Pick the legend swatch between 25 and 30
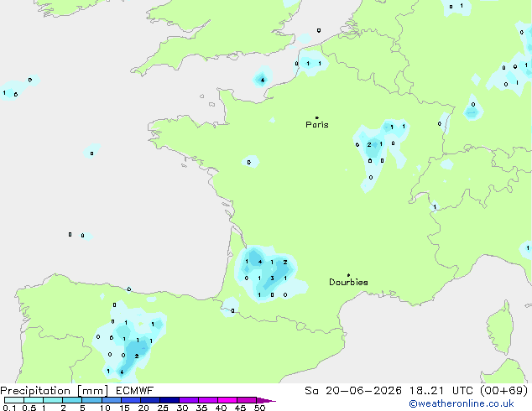The width and height of the screenshot is (532, 411). (x=170, y=400)
